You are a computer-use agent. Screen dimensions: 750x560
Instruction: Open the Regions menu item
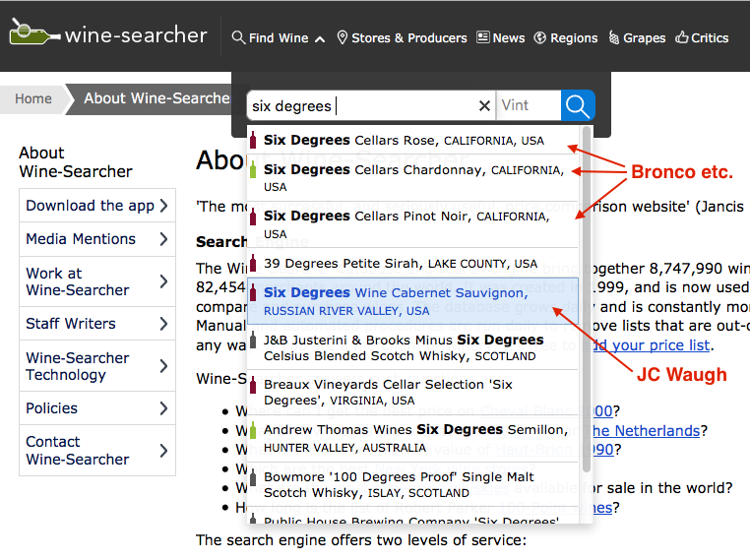tap(566, 37)
